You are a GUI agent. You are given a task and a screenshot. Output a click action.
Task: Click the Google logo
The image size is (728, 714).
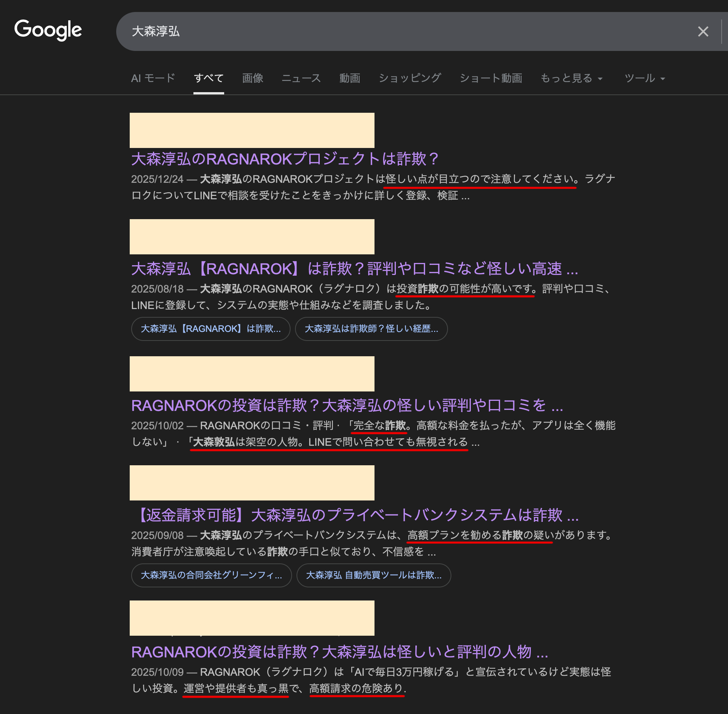tap(49, 30)
